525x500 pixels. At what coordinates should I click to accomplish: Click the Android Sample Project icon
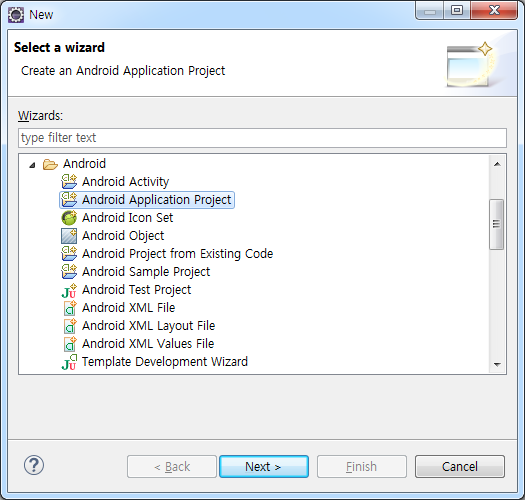[x=69, y=272]
